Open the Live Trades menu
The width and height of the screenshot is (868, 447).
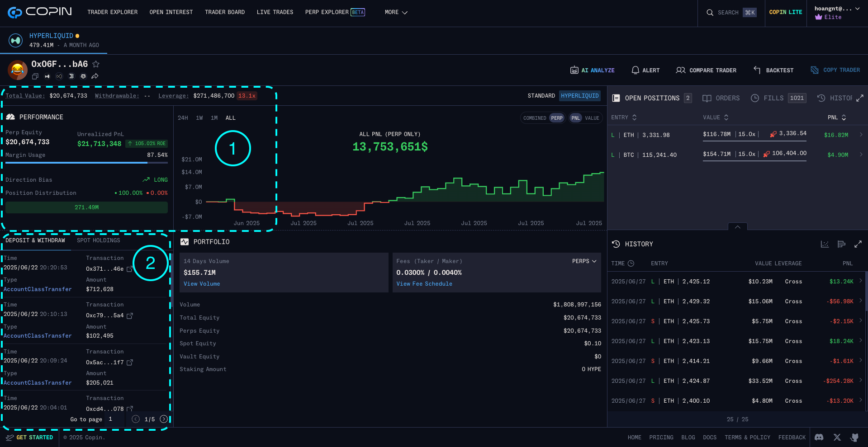(275, 12)
